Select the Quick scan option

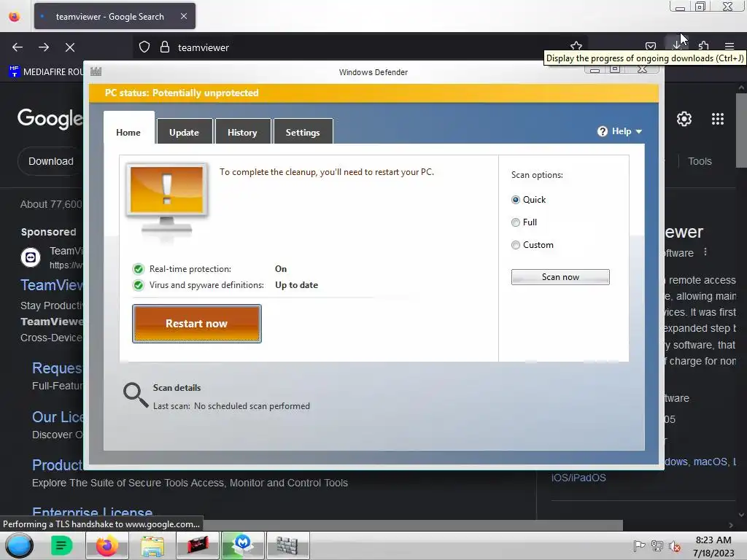coord(516,200)
